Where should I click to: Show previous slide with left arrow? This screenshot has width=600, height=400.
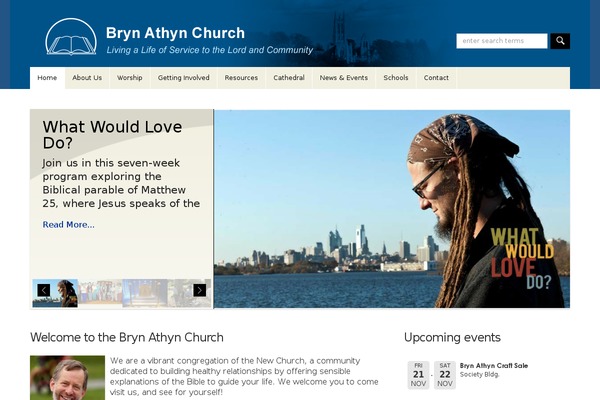[44, 290]
